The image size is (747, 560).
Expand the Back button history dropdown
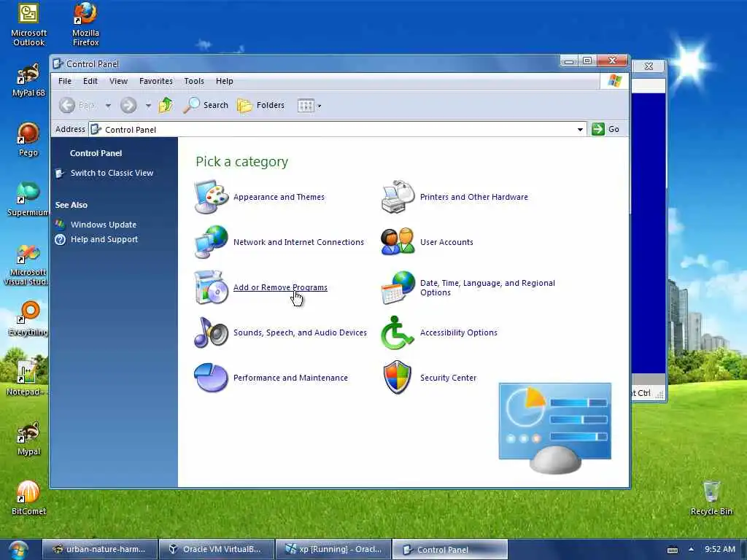pyautogui.click(x=108, y=106)
